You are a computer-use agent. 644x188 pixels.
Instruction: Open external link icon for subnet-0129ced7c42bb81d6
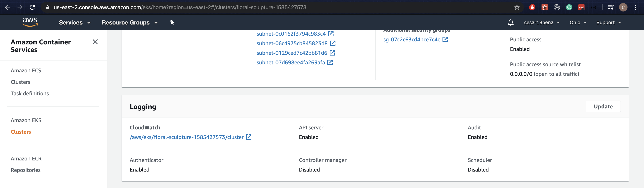tap(332, 53)
